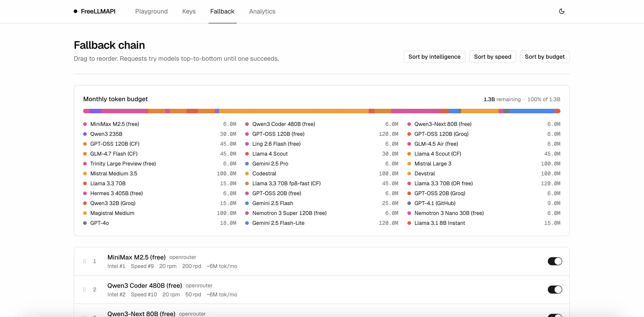Open the Playground tab
The width and height of the screenshot is (644, 317).
151,11
